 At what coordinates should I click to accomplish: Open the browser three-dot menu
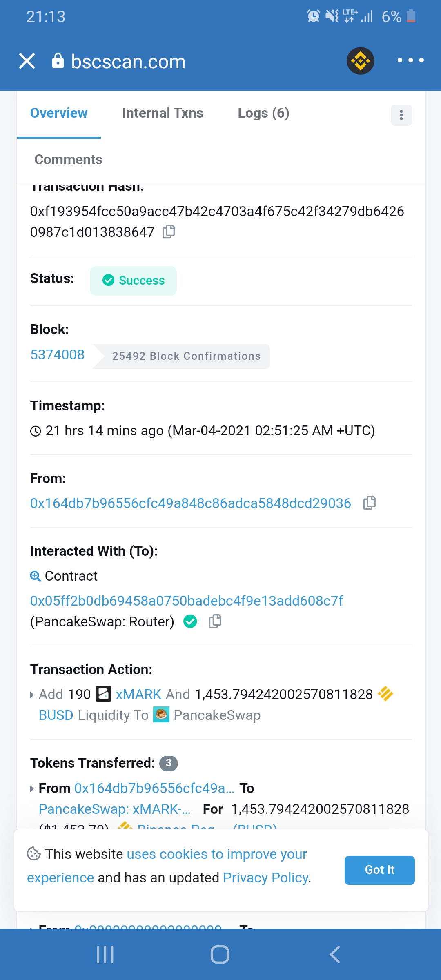point(410,60)
